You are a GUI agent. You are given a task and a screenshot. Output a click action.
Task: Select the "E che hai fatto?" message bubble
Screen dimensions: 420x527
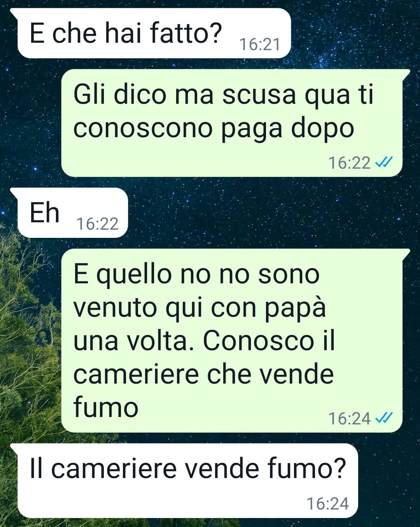154,33
